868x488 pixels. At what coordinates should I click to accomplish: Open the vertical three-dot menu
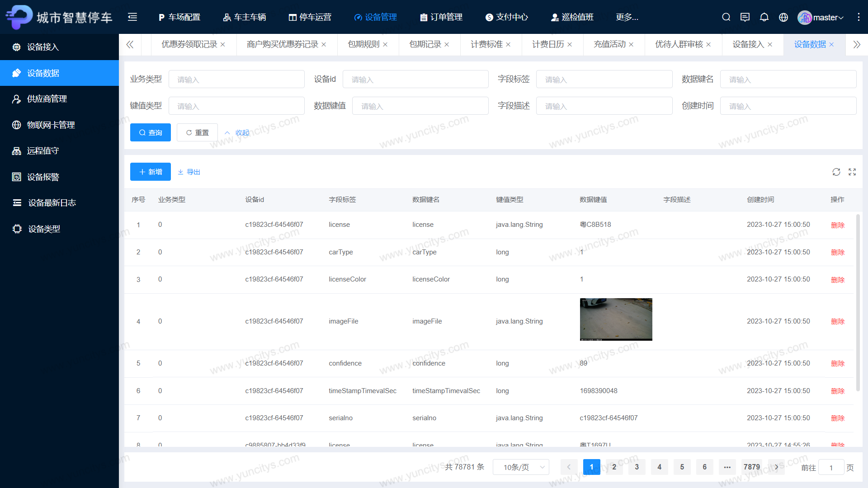[859, 17]
